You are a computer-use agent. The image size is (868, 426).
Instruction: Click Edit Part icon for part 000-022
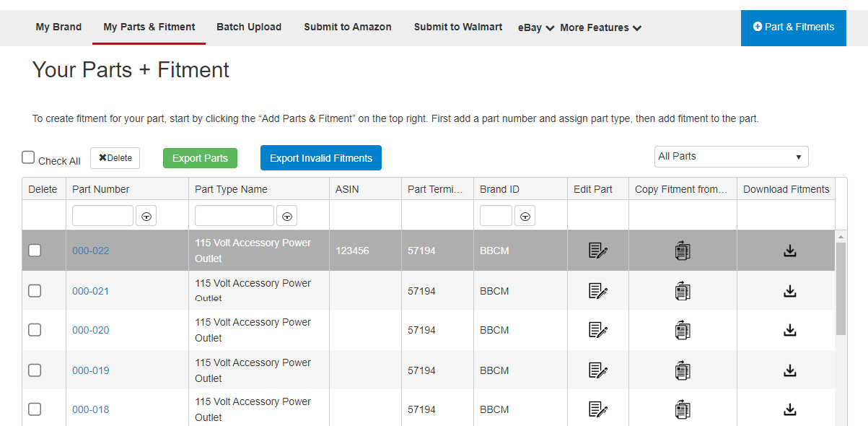[x=598, y=251]
